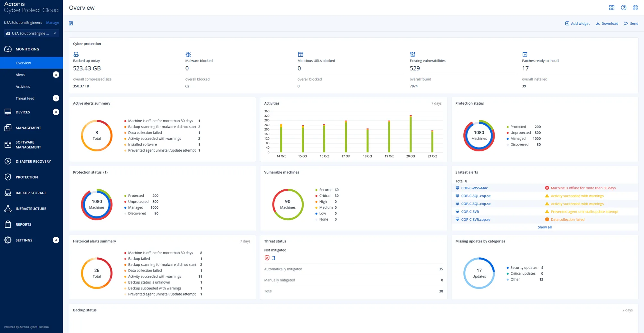Click the 20 Oct activities bar
644x333 pixels.
tap(411, 134)
